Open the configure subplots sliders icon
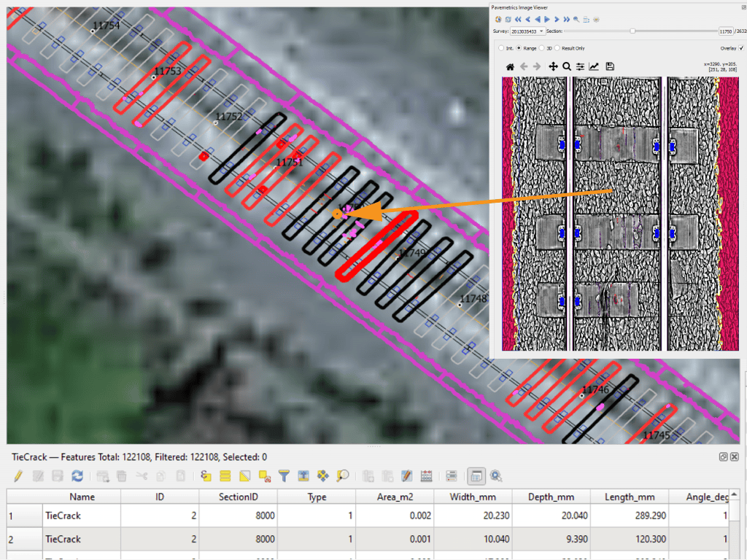This screenshot has height=560, width=747. click(x=580, y=66)
